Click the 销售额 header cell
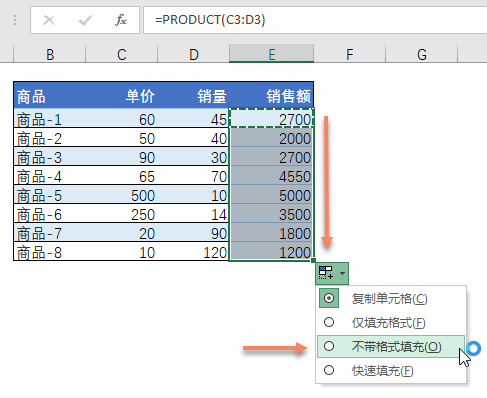The height and width of the screenshot is (398, 487). tap(272, 96)
